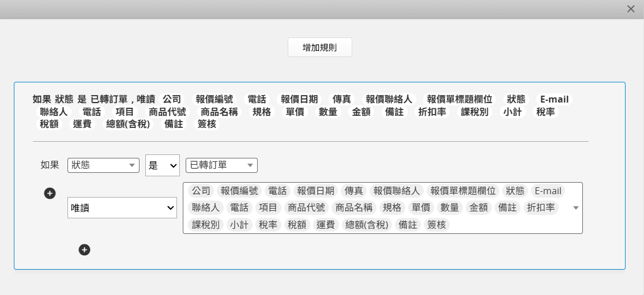This screenshot has height=295, width=644.
Task: Pick the 運費 tag in field selection box
Action: pyautogui.click(x=325, y=225)
